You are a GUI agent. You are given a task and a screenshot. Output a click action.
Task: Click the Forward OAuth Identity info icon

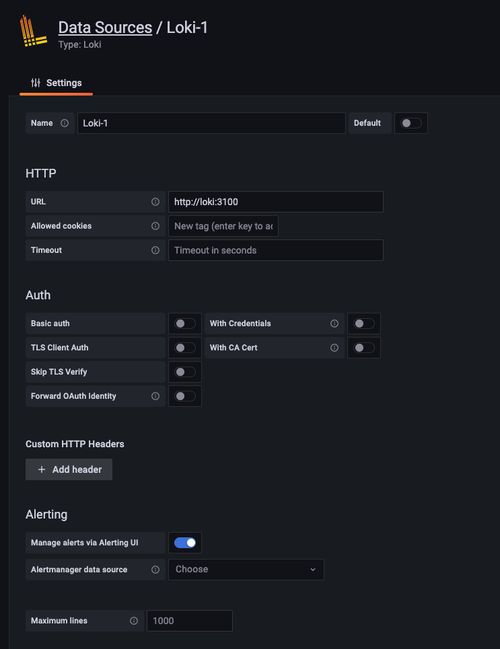[x=155, y=396]
